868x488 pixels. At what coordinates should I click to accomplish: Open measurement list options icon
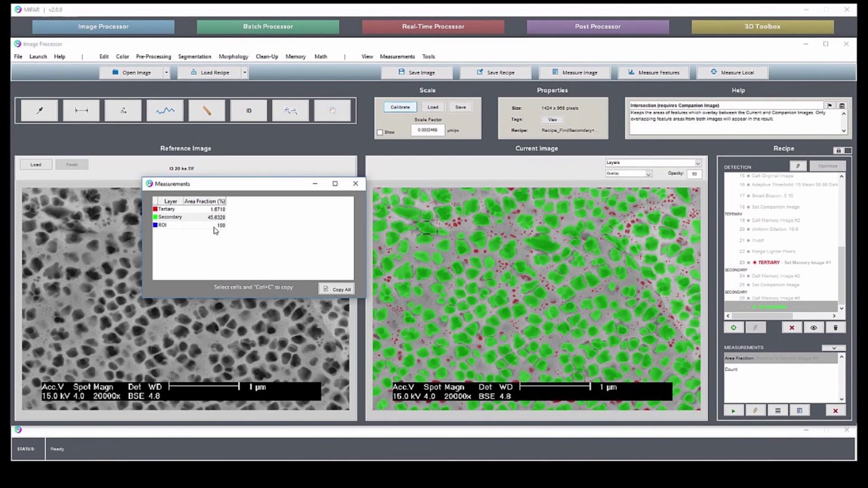[x=778, y=411]
